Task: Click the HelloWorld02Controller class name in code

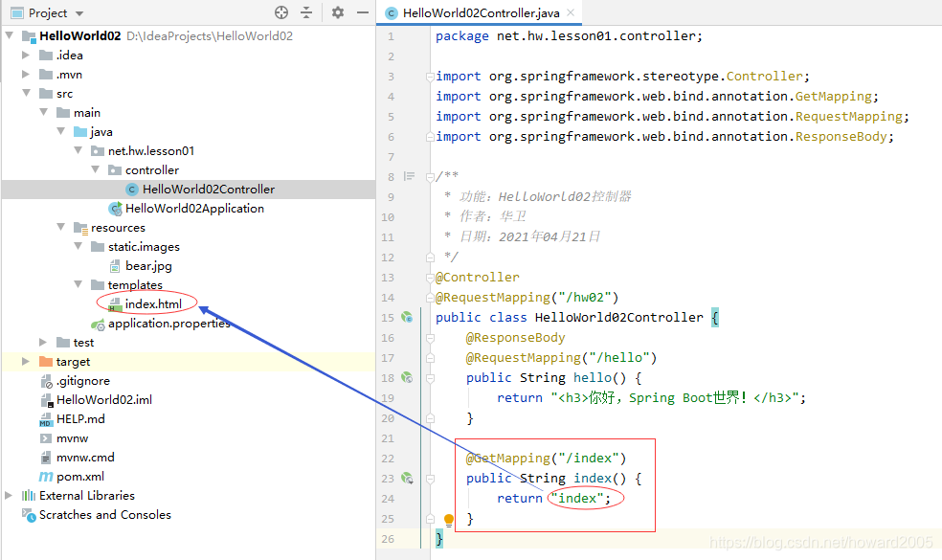Action: coord(618,317)
